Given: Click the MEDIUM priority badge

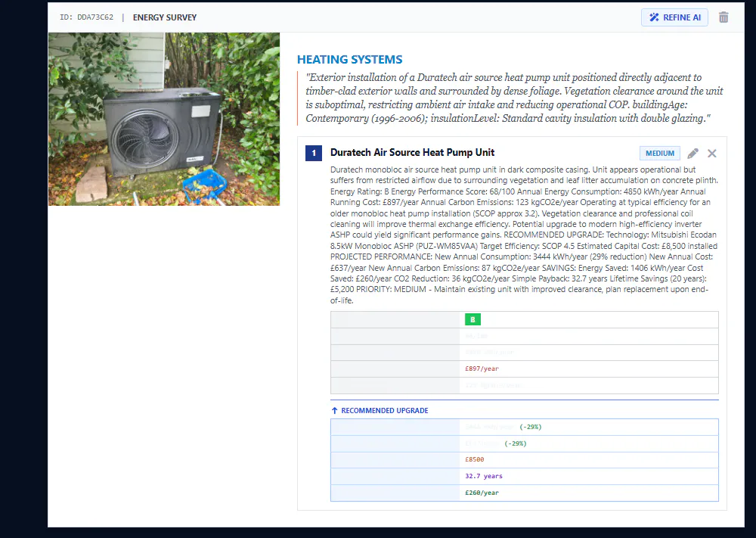Looking at the screenshot, I should (x=659, y=154).
